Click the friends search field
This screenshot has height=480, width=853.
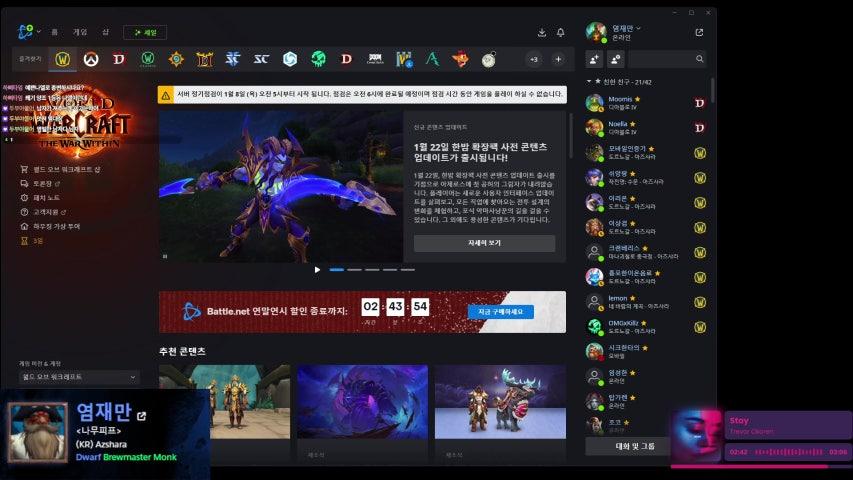coord(667,59)
